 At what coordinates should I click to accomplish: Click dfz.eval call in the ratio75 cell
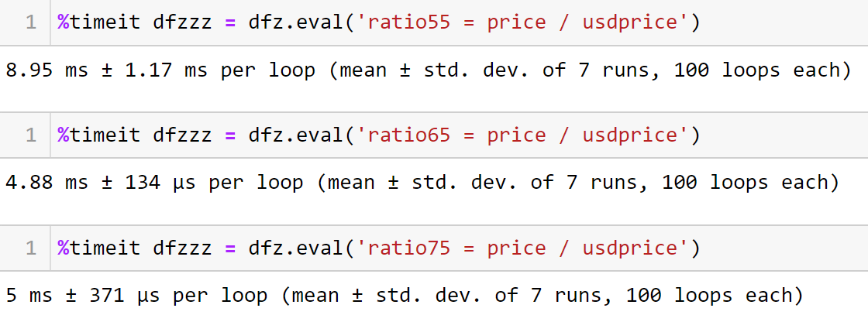pos(296,248)
